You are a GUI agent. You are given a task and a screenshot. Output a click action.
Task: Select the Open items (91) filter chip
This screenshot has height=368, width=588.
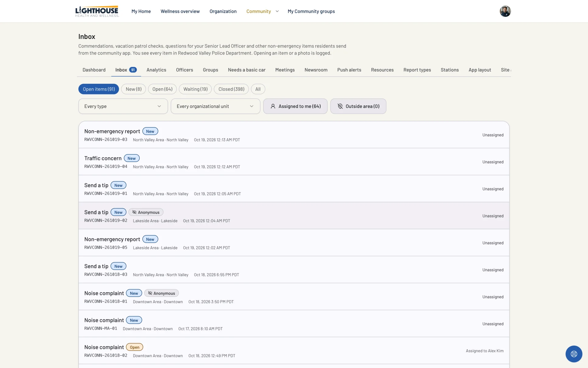pyautogui.click(x=99, y=89)
